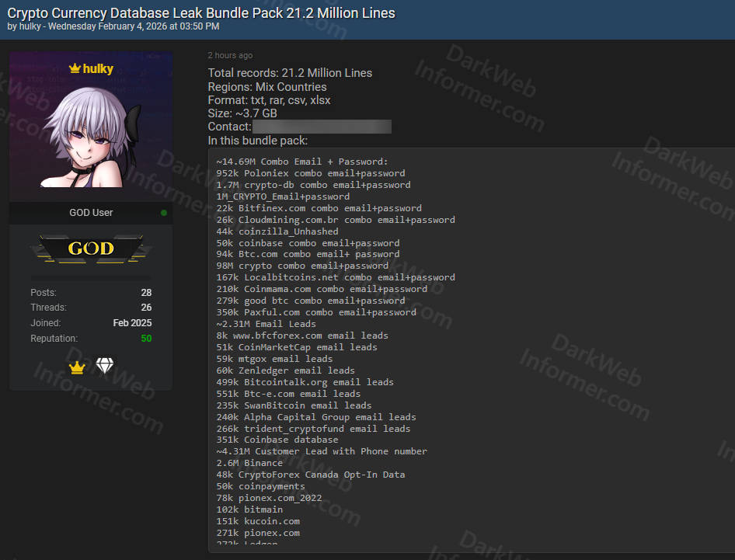The width and height of the screenshot is (735, 560).
Task: Click the rank progress bar under GOD badge
Action: click(x=91, y=277)
